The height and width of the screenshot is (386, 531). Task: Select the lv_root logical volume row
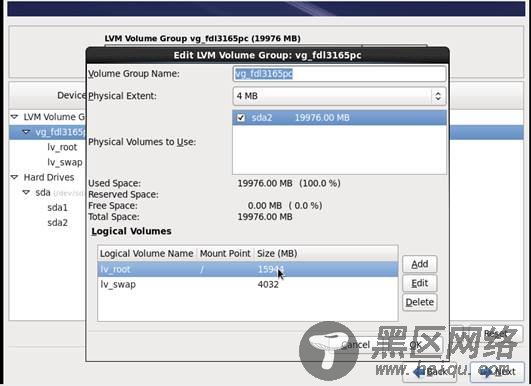tap(248, 269)
